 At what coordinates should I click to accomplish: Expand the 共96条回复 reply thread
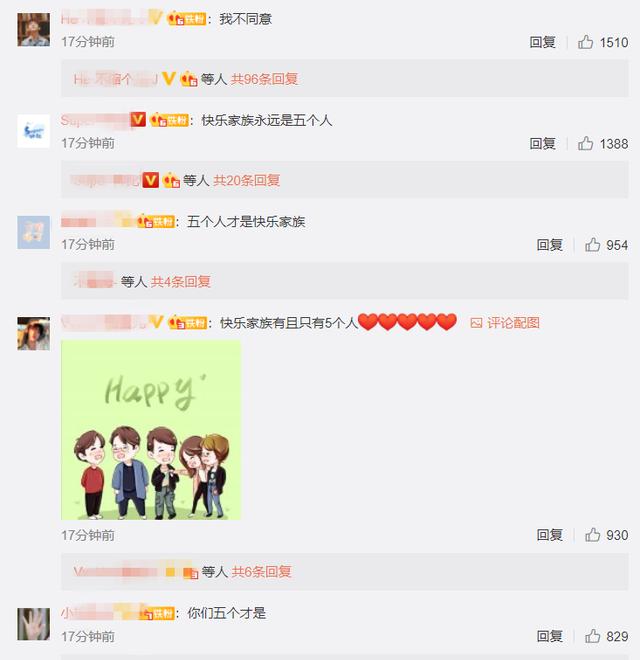click(264, 79)
